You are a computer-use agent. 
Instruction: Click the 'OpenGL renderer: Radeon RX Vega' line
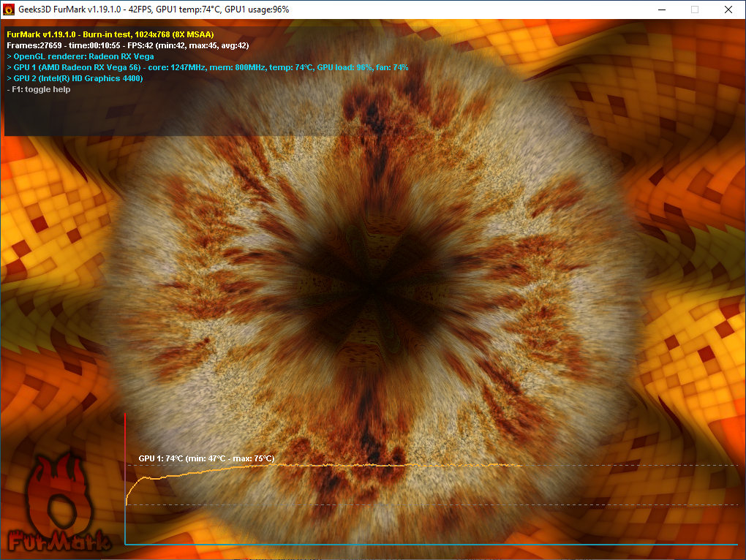coord(80,56)
